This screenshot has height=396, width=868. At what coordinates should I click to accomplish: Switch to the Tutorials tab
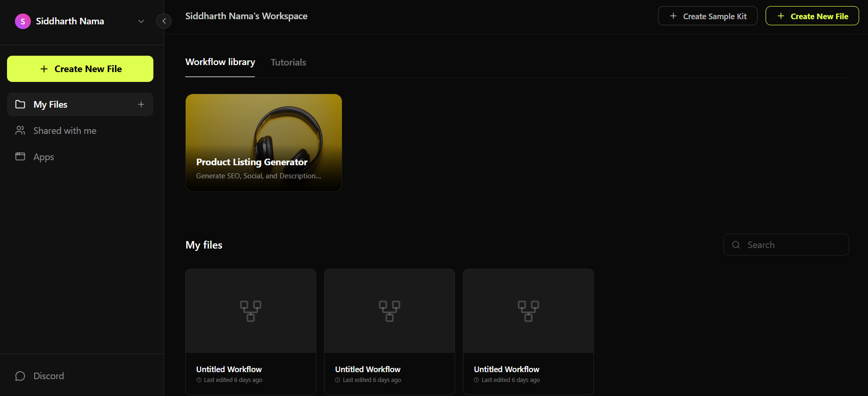click(x=288, y=62)
